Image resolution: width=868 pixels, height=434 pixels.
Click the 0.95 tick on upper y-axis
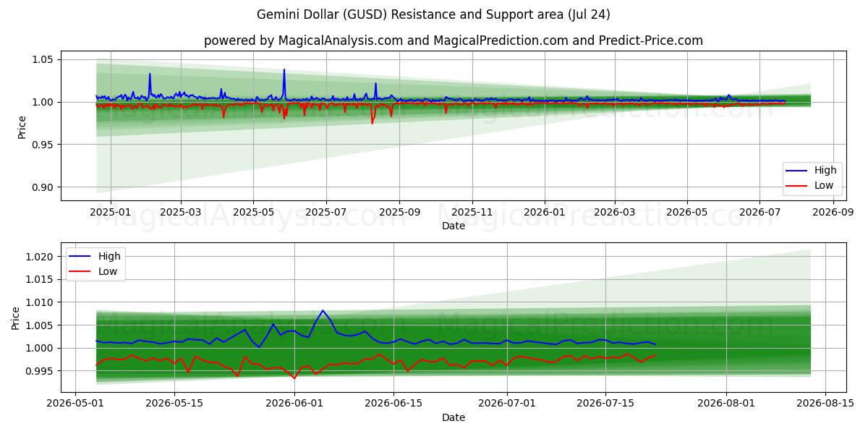(x=43, y=145)
